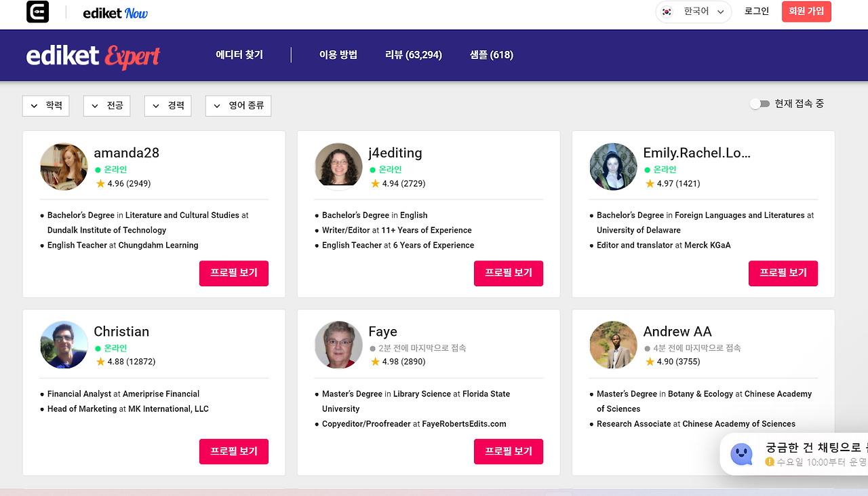Viewport: 868px width, 496px height.
Task: Click 프로필 보기 on amanda28's card
Action: tap(233, 273)
